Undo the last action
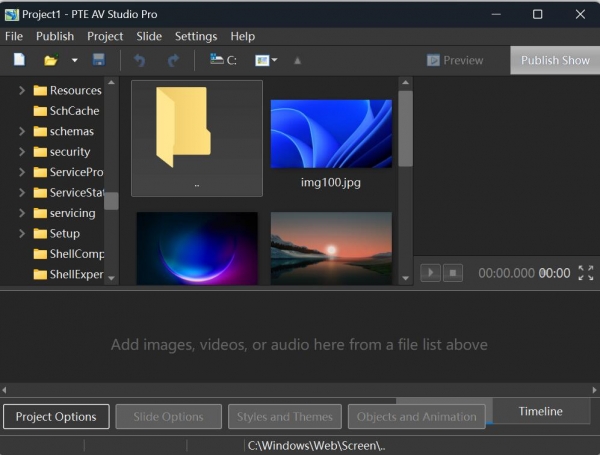 click(x=140, y=60)
